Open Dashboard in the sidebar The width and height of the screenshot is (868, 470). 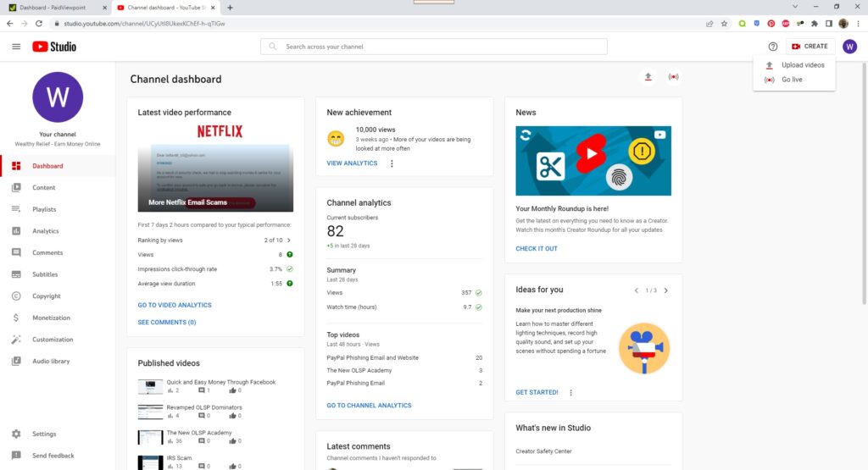[x=58, y=166]
